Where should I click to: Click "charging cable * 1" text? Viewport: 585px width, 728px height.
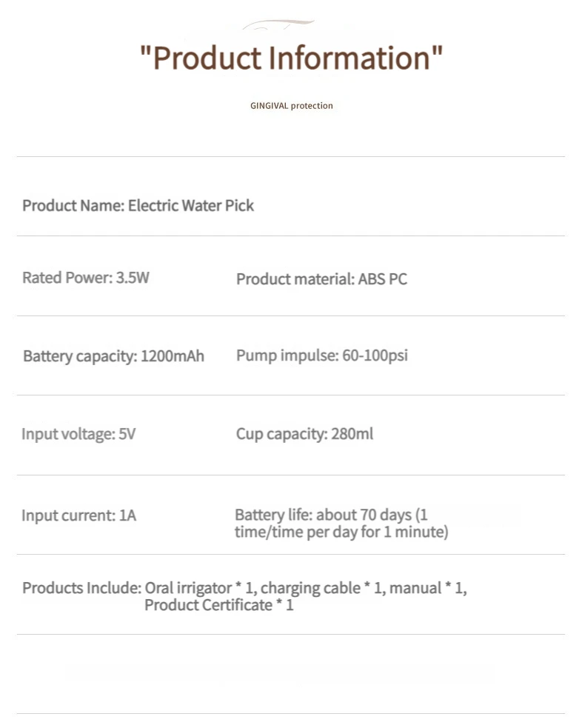[x=321, y=588]
